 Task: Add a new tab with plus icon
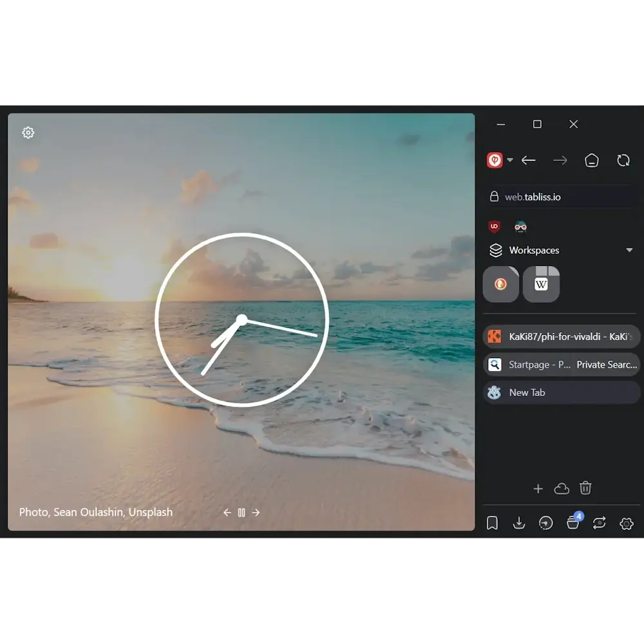click(538, 489)
